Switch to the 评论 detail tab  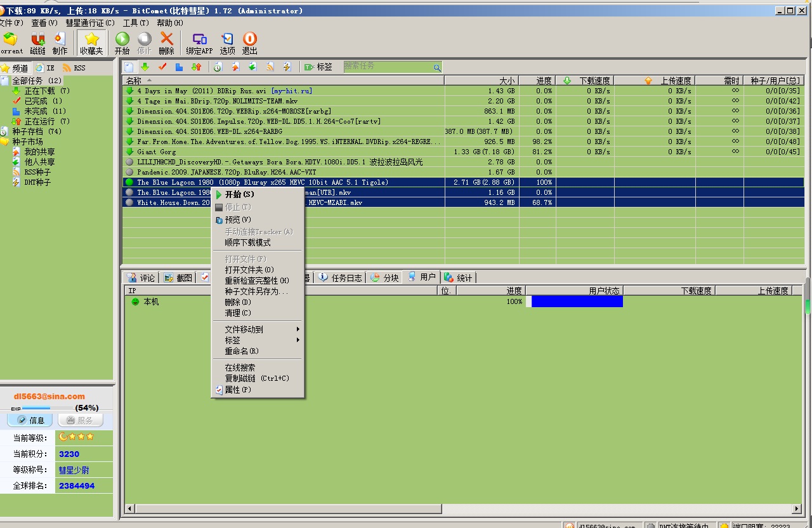point(141,277)
